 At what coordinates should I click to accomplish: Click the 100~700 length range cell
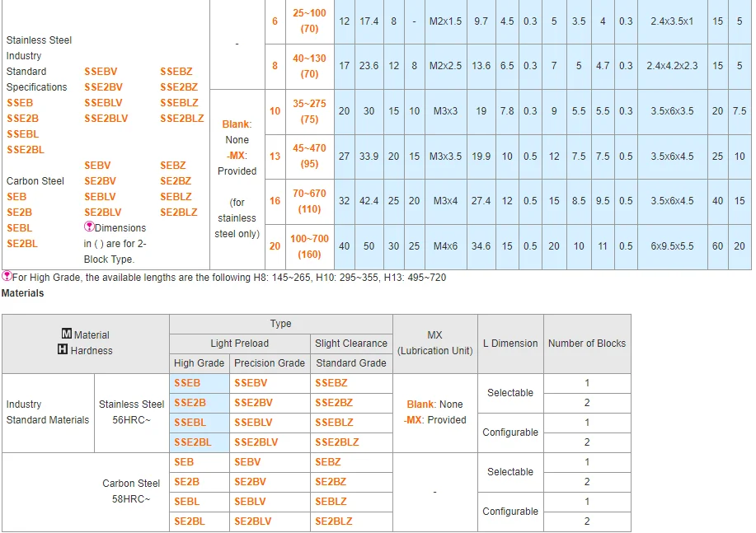click(309, 239)
